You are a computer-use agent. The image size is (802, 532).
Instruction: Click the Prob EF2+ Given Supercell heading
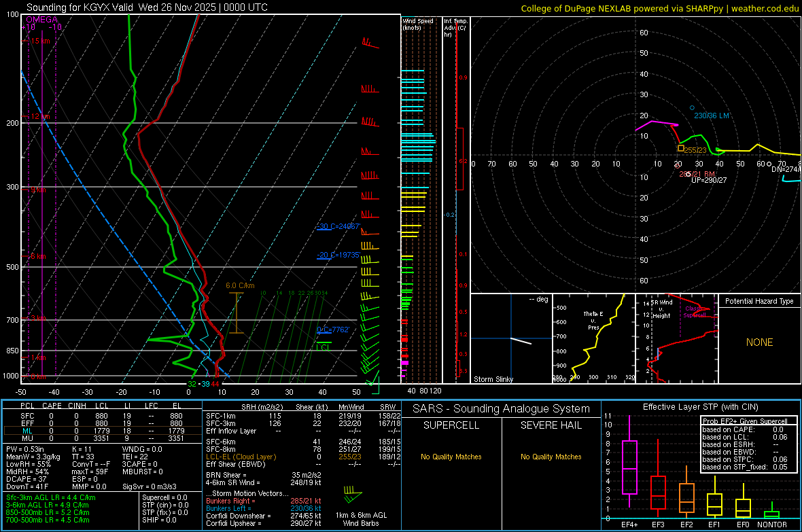pyautogui.click(x=745, y=421)
